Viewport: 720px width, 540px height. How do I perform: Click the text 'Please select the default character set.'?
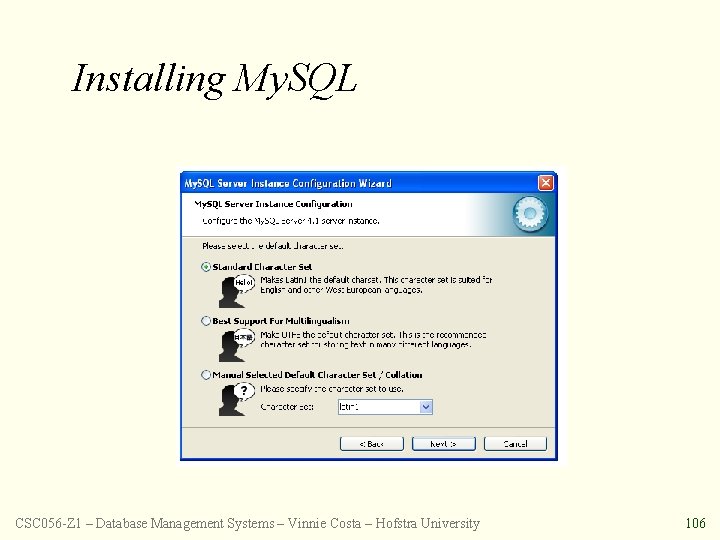tap(272, 246)
